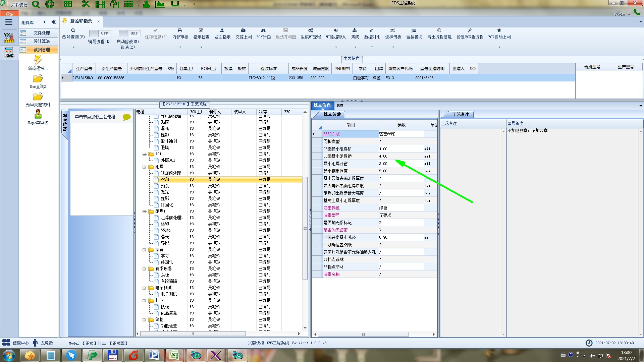Viewport: 644px width, 362px height.
Task: Collapse the 字符 folder node
Action: [144, 250]
